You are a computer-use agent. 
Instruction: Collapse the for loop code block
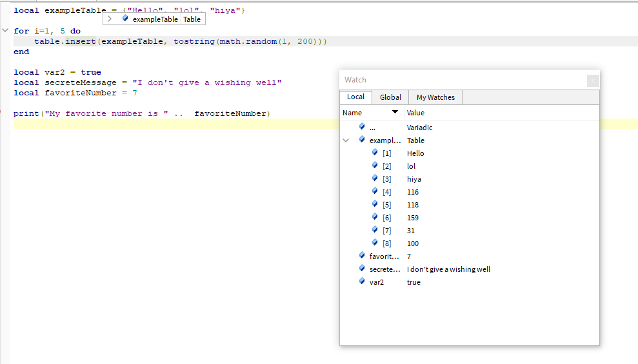(x=5, y=31)
